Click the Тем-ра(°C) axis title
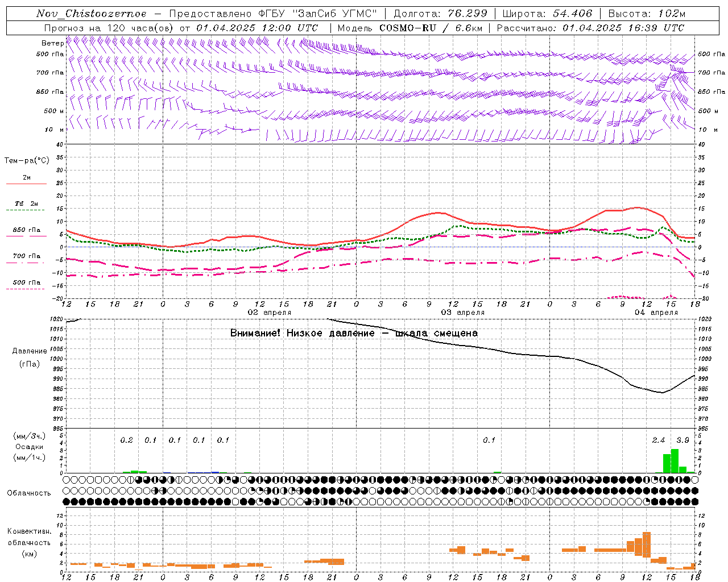Viewport: 728px width, 582px height. pyautogui.click(x=27, y=161)
